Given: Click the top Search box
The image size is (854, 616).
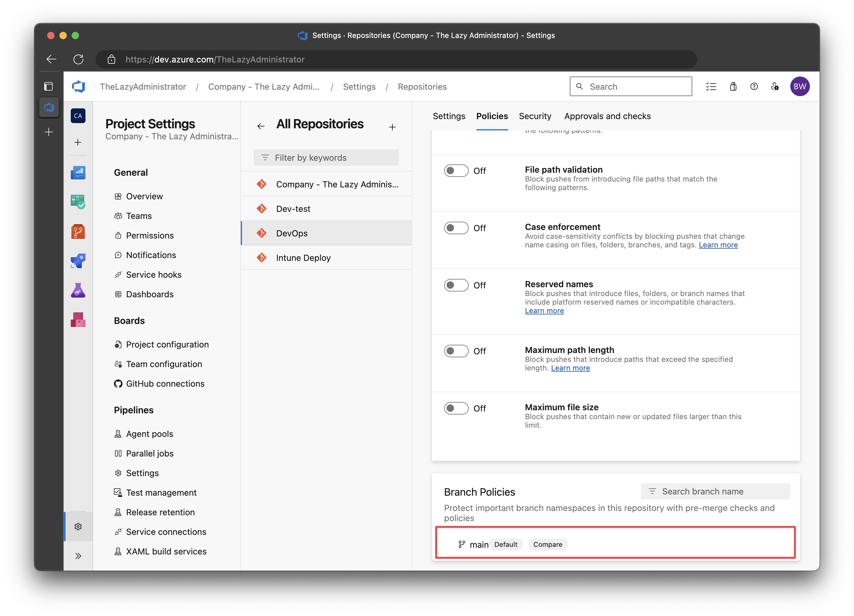Looking at the screenshot, I should click(x=631, y=87).
